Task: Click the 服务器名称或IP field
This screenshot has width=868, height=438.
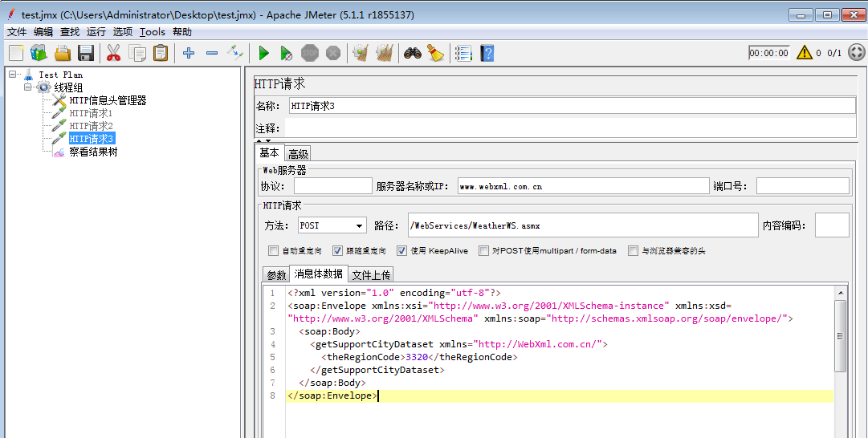Action: click(x=583, y=186)
